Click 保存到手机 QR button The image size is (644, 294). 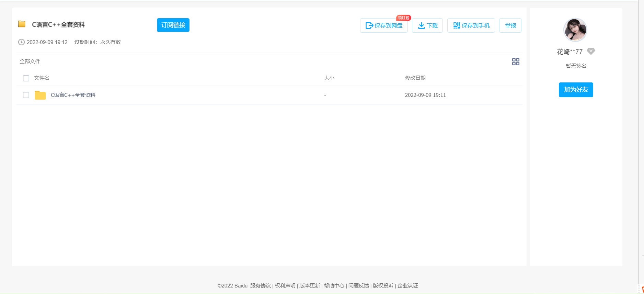(471, 26)
